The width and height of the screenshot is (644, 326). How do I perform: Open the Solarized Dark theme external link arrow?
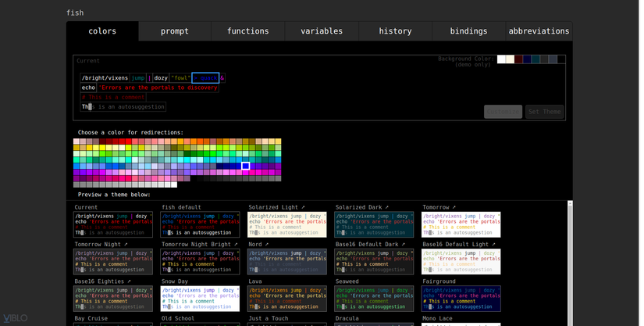point(387,208)
